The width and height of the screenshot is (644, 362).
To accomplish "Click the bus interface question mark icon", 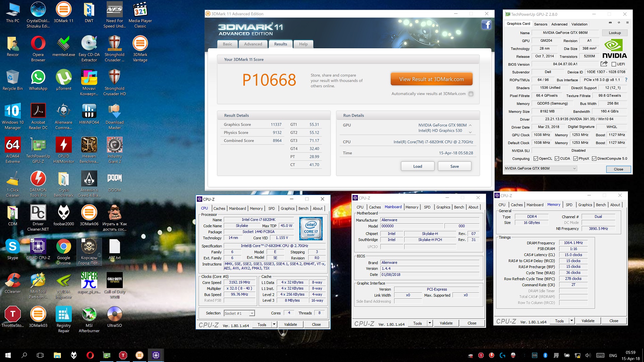I will (x=626, y=80).
